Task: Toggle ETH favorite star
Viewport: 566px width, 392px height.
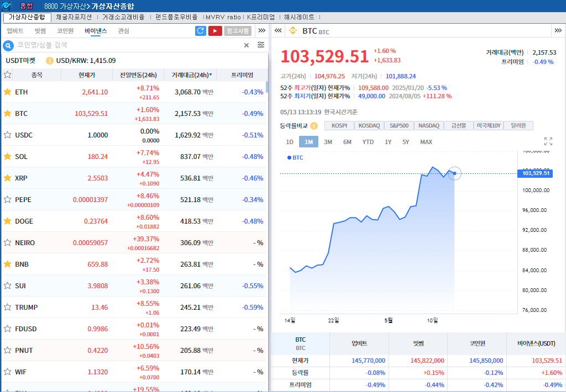Action: point(7,92)
